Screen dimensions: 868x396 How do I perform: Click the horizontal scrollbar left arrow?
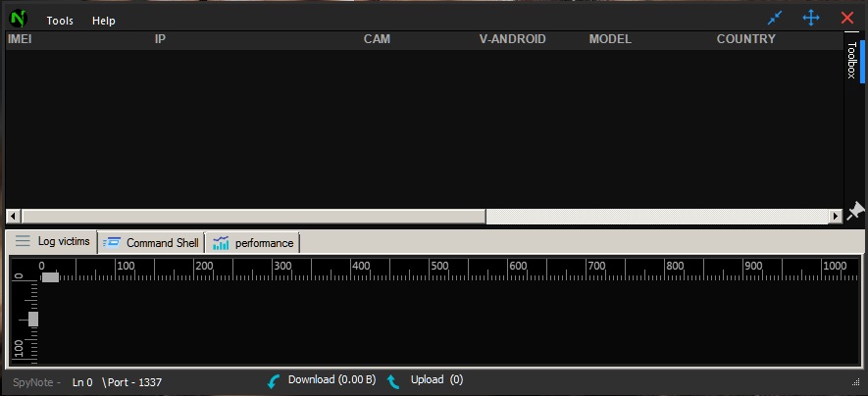[14, 217]
